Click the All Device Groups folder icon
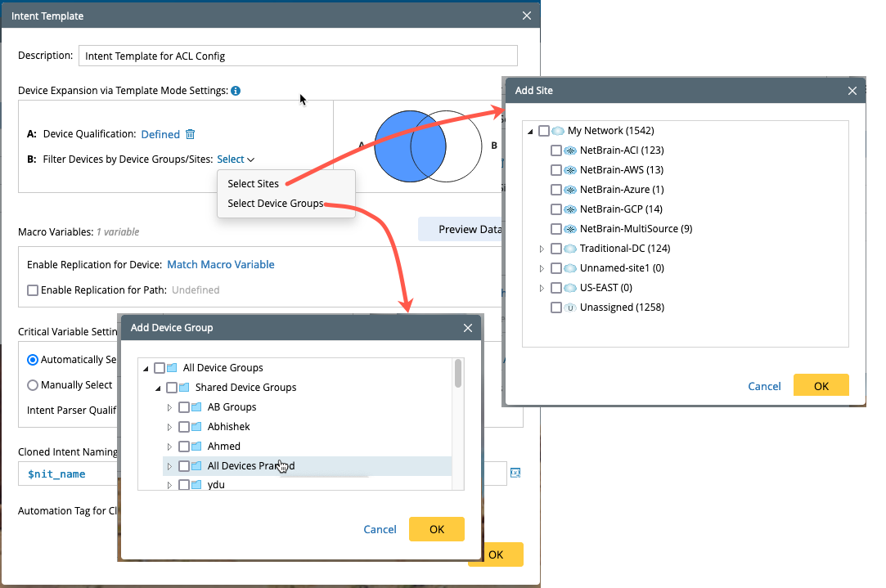 [x=172, y=368]
